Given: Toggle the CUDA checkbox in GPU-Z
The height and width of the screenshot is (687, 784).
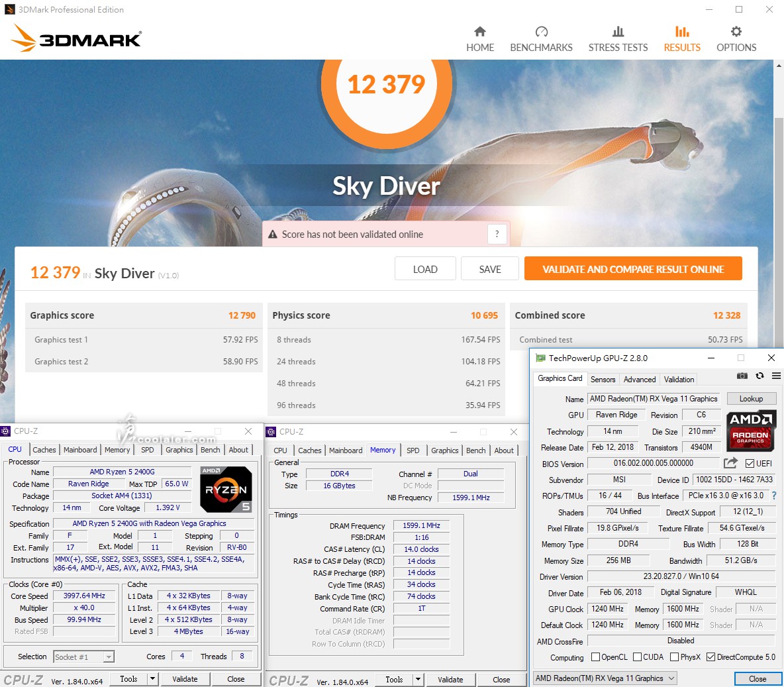Looking at the screenshot, I should pos(637,657).
